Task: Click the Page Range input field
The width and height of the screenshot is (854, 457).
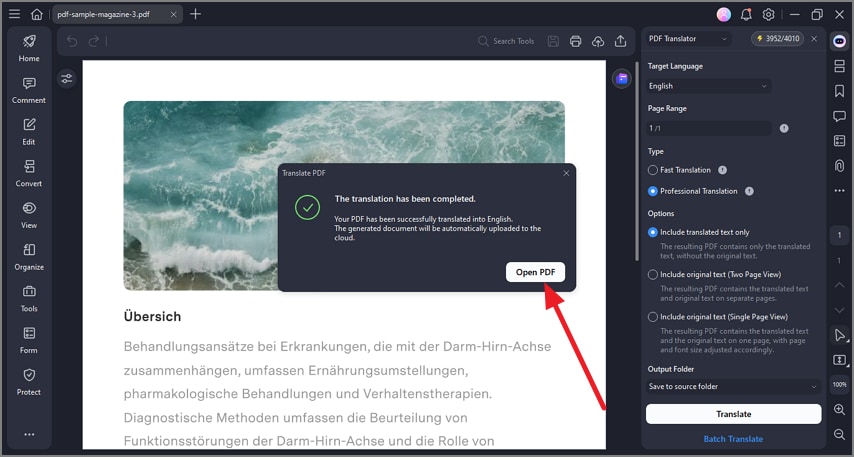Action: point(709,129)
